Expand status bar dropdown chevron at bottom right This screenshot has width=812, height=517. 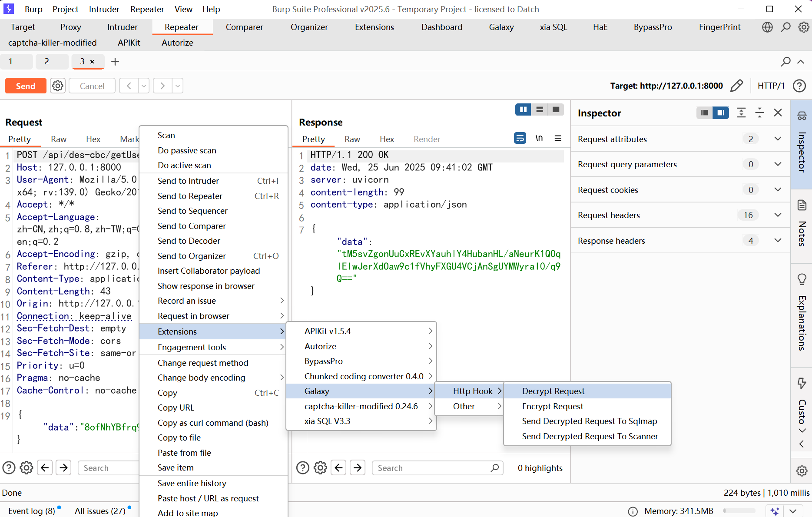[793, 511]
